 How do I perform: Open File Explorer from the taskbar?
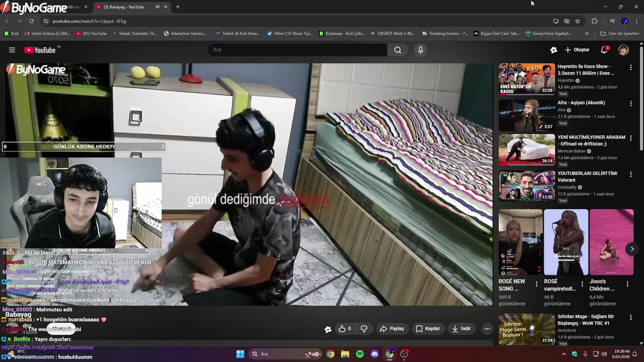click(345, 354)
